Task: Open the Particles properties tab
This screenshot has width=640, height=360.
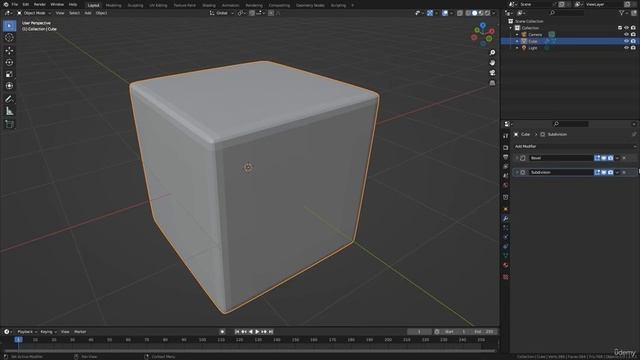Action: click(x=506, y=228)
